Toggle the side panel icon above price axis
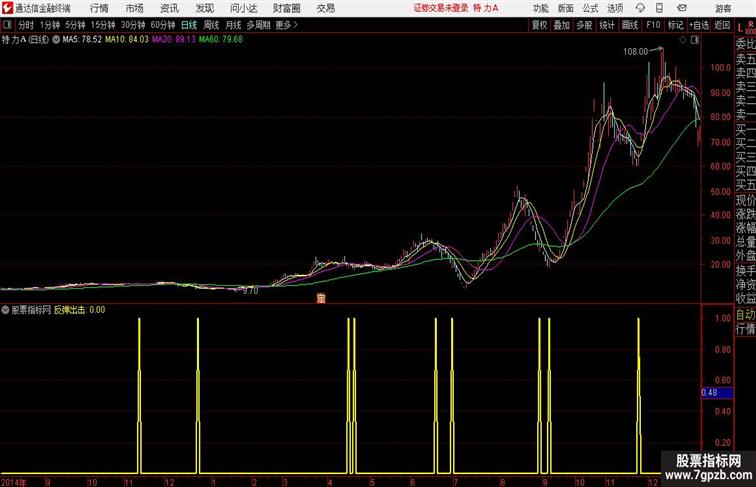The height and width of the screenshot is (487, 756). pos(695,40)
